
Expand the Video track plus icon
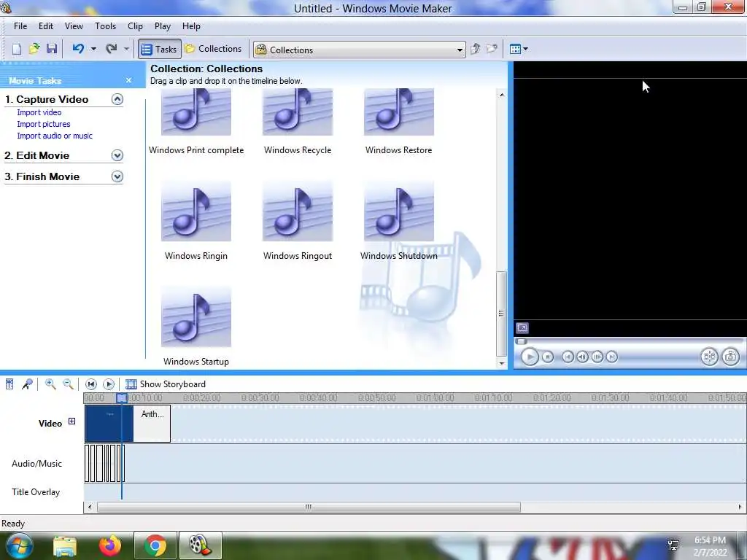pyautogui.click(x=71, y=421)
